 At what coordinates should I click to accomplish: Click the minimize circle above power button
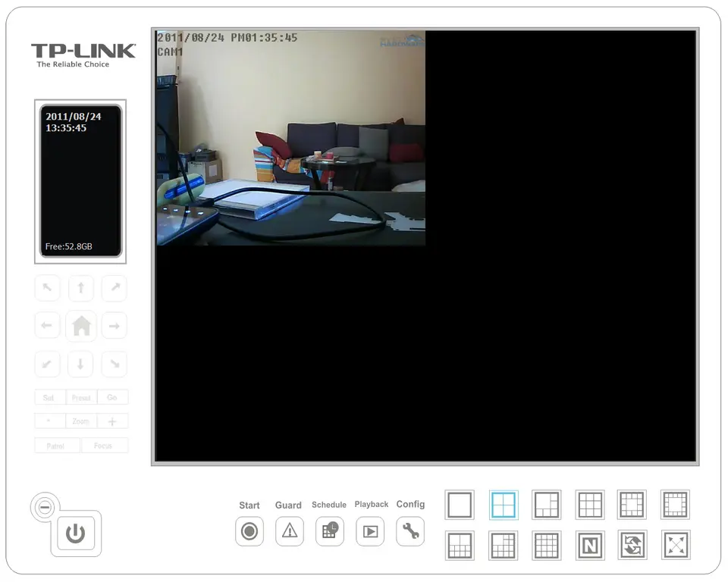click(x=45, y=508)
